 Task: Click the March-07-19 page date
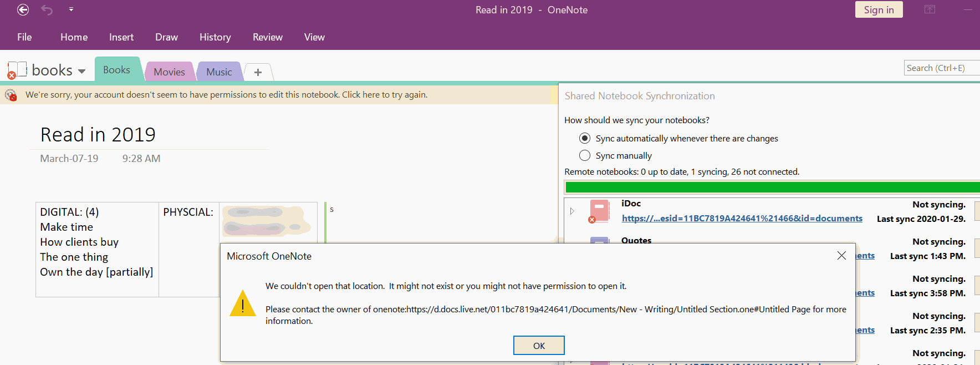tap(69, 159)
